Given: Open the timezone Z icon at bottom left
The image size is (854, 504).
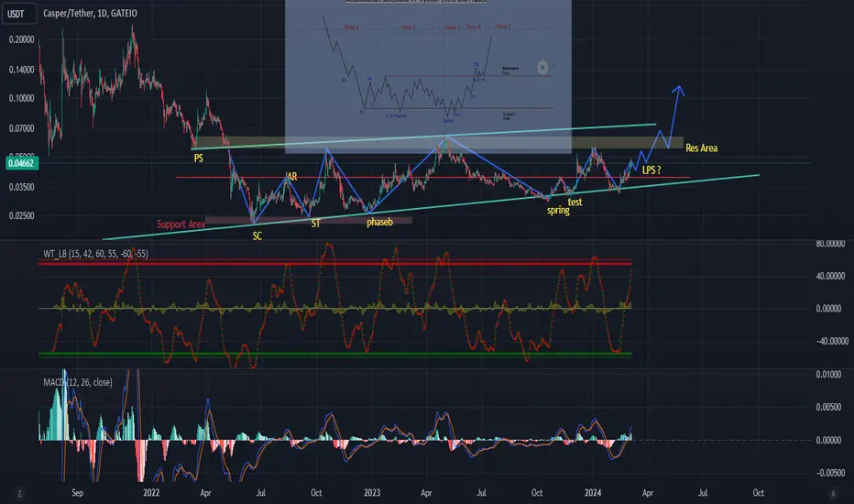Looking at the screenshot, I should coord(19,494).
